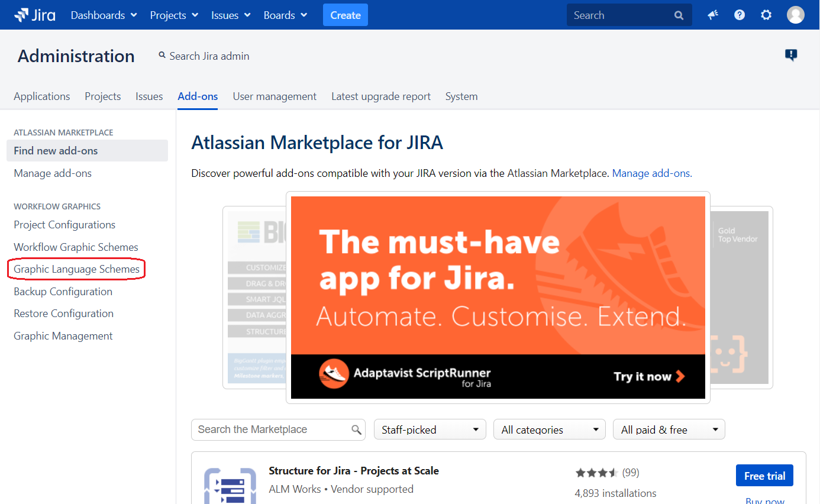Click the feedback speech bubble icon
The image size is (820, 504).
click(791, 55)
